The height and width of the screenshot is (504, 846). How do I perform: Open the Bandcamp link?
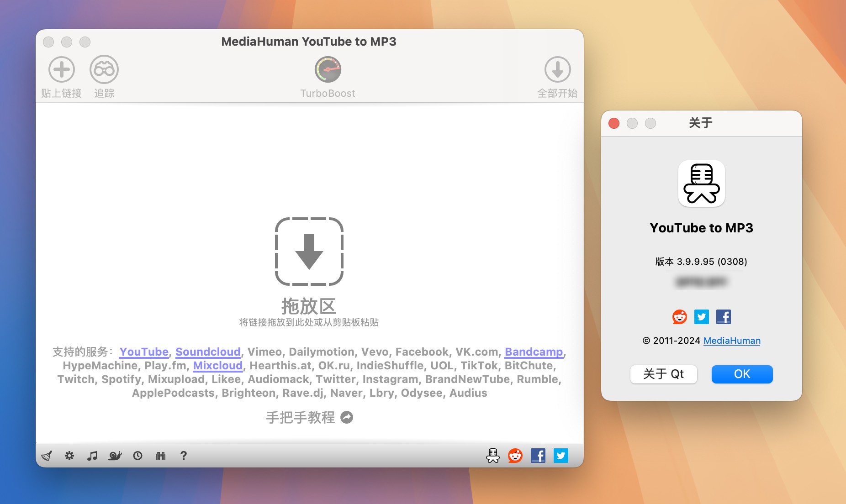(534, 352)
